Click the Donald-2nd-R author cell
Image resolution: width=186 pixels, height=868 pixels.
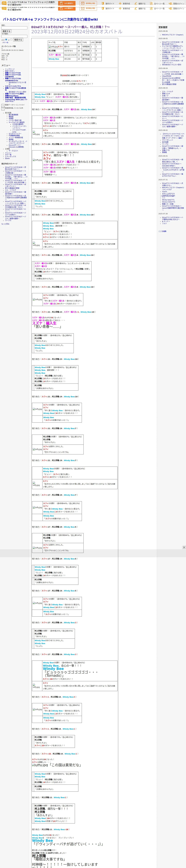click(70, 55)
